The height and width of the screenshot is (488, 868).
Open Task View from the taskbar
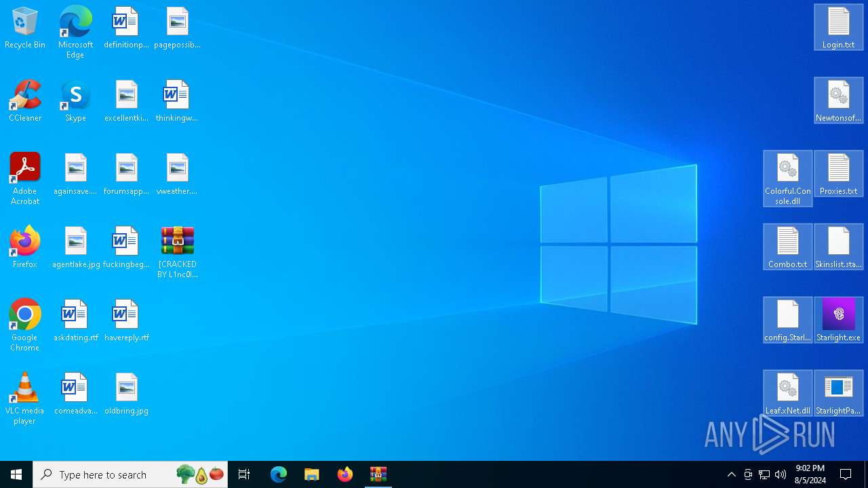pyautogui.click(x=244, y=474)
